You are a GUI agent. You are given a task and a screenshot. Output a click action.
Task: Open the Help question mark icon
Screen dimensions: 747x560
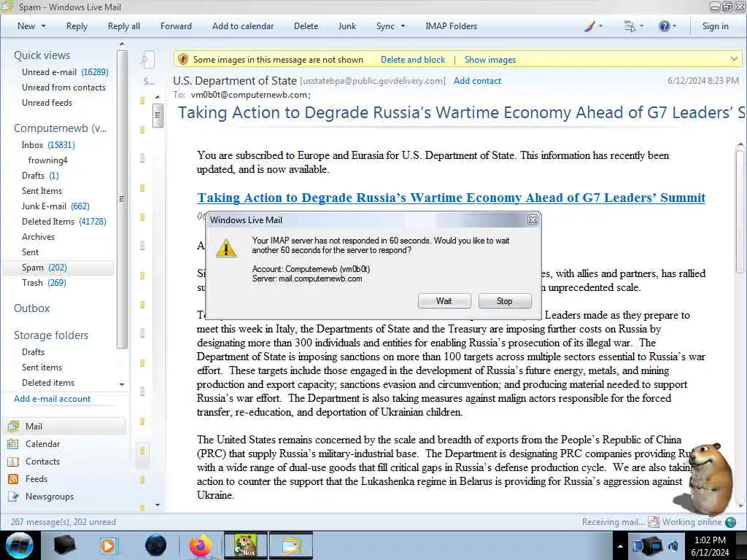tap(664, 26)
